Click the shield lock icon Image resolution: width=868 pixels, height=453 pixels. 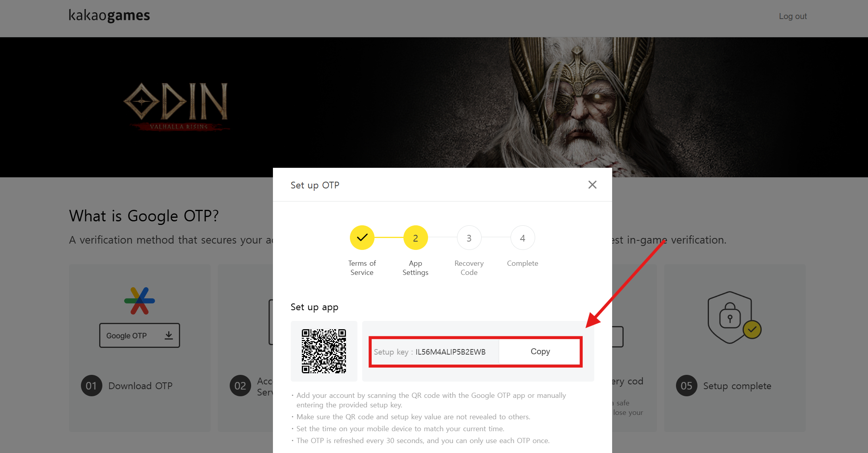point(734,317)
